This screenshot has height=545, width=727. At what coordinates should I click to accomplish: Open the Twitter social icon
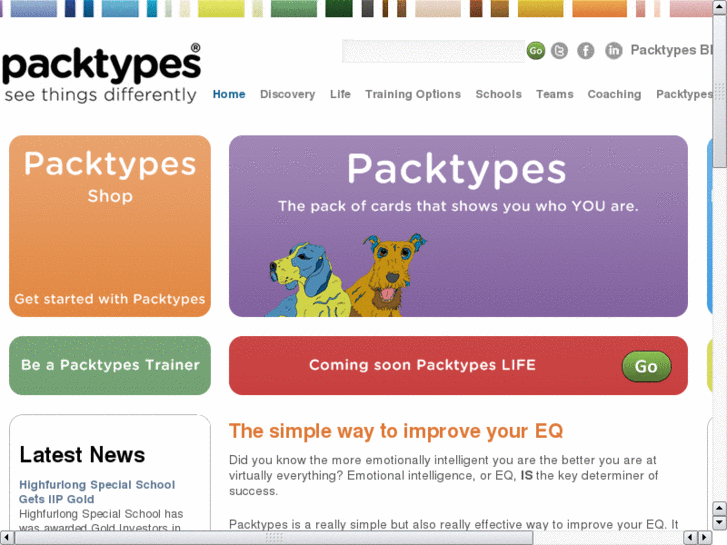(559, 51)
